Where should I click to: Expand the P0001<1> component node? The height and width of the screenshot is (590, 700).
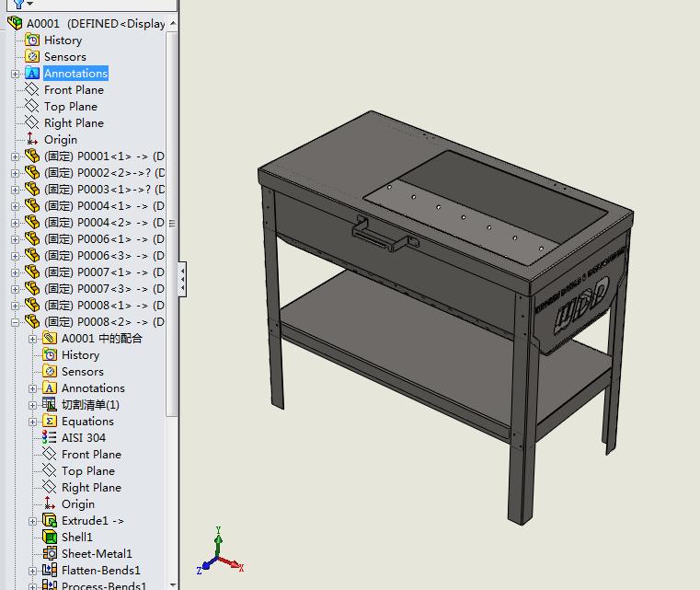click(16, 156)
